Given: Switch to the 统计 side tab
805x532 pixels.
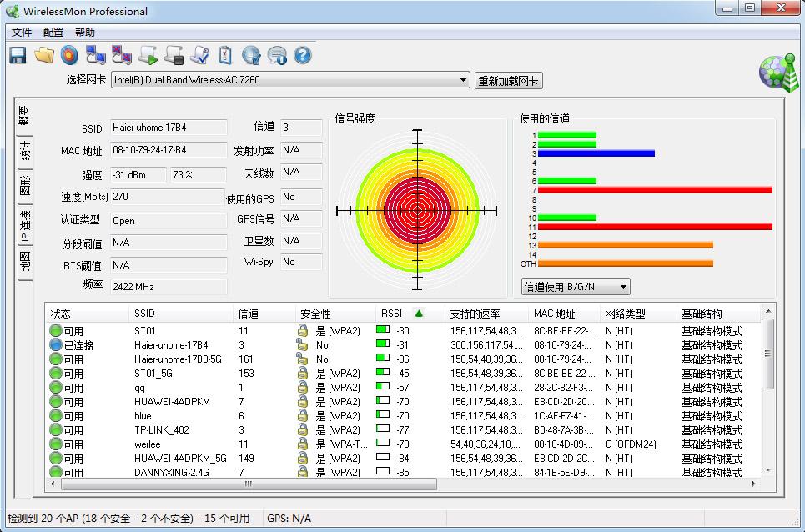Looking at the screenshot, I should click(24, 151).
